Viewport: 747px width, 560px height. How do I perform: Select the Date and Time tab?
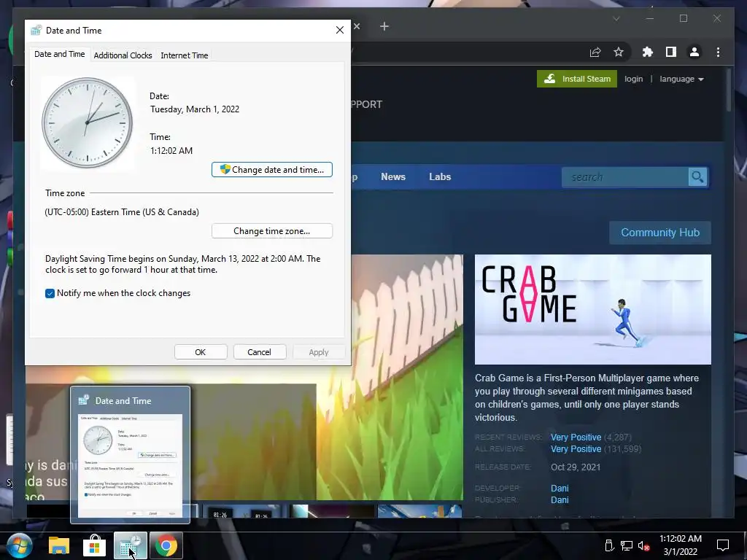[60, 54]
